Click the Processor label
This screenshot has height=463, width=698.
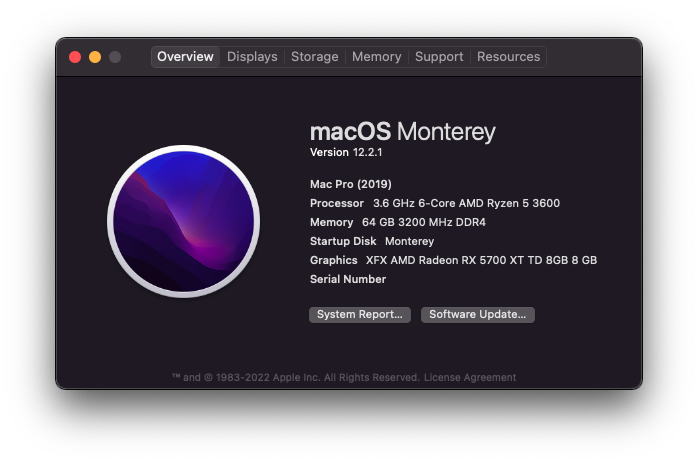click(337, 203)
